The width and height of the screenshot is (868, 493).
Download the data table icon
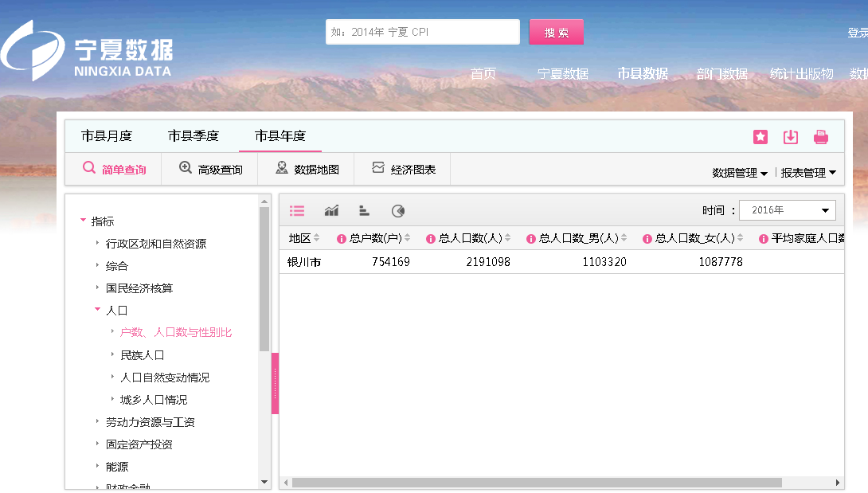coord(791,137)
